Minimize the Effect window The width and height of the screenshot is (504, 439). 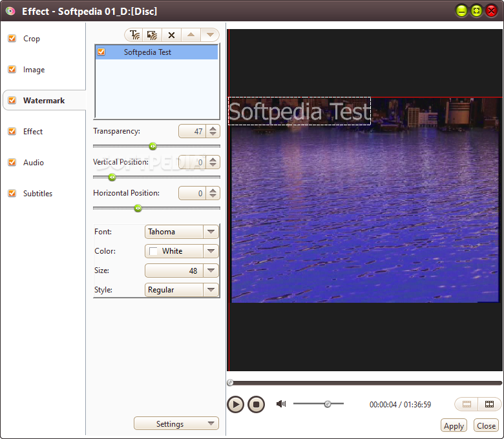point(461,11)
